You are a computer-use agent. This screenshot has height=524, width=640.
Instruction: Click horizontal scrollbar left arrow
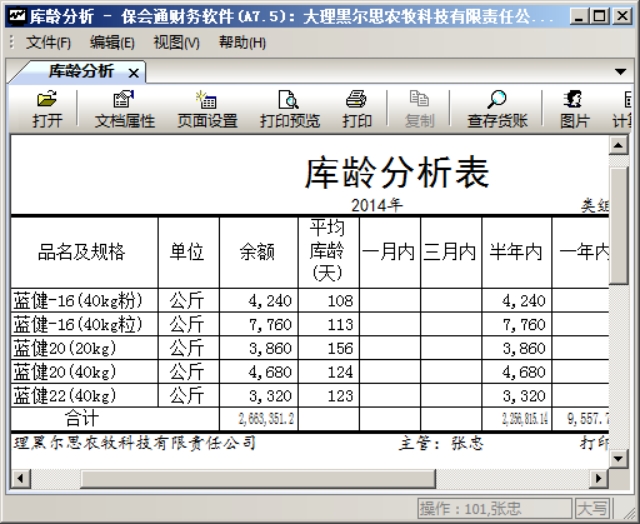pyautogui.click(x=20, y=478)
